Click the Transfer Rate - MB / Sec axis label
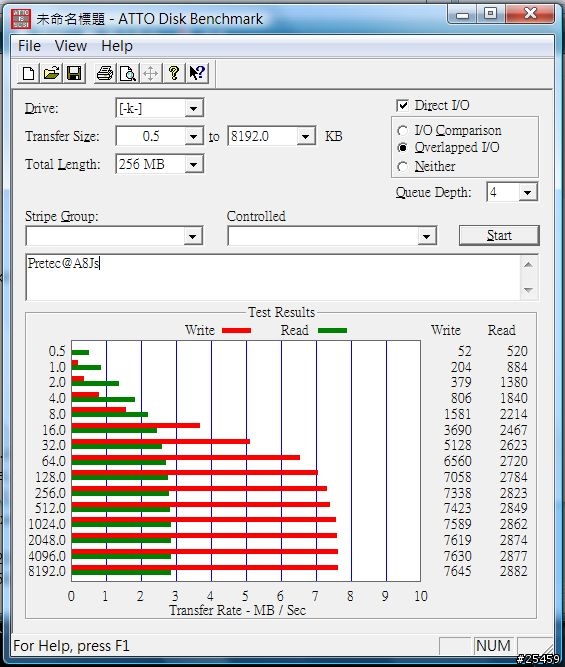 click(x=237, y=610)
